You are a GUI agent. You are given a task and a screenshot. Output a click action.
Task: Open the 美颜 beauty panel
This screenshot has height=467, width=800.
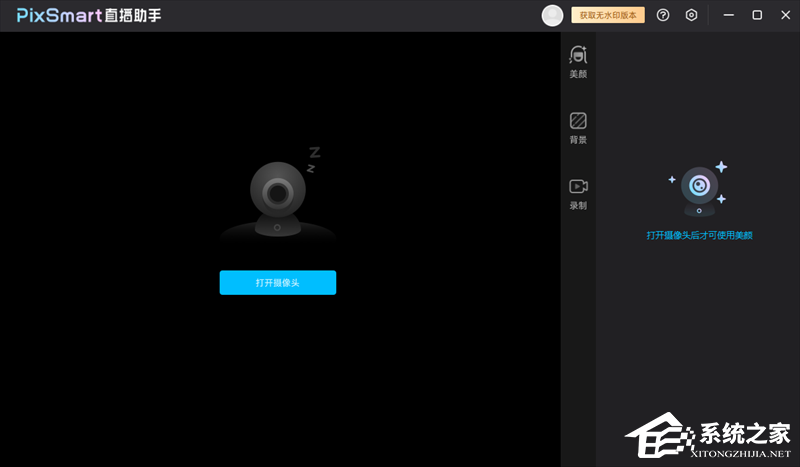pyautogui.click(x=578, y=62)
